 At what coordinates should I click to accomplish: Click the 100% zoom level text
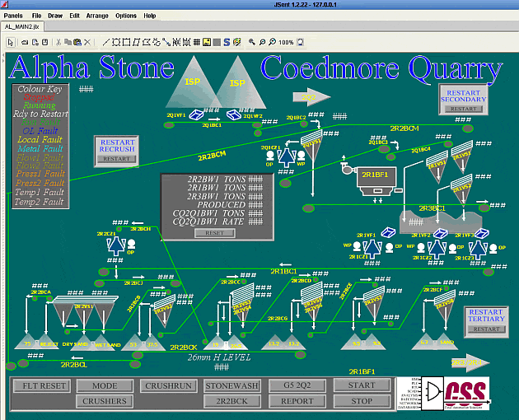click(286, 42)
